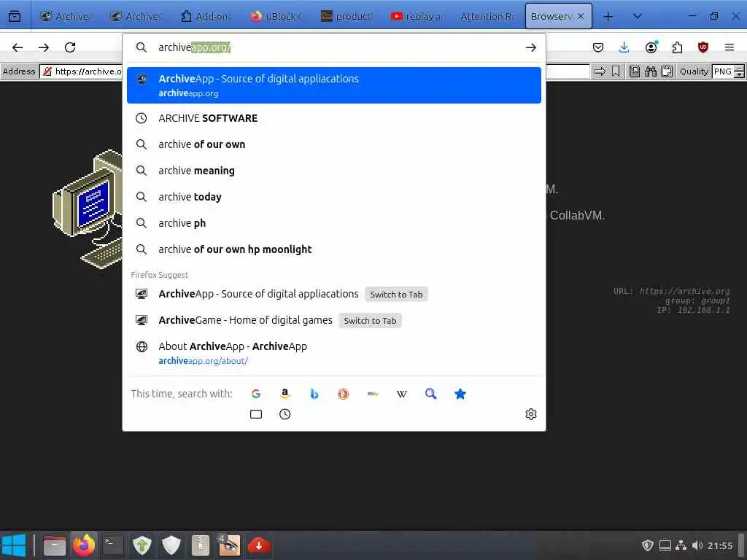The width and height of the screenshot is (747, 560).
Task: Click the insecure lock icon by the address field
Action: (x=47, y=71)
